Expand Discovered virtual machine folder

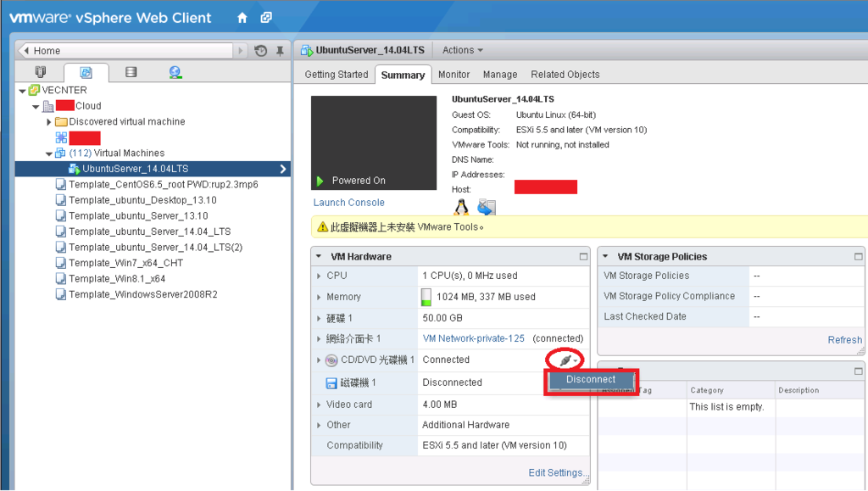point(48,122)
